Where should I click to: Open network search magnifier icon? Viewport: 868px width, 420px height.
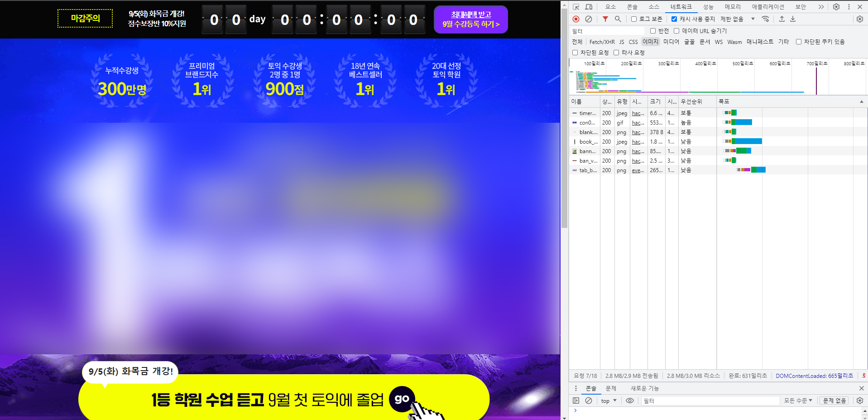pos(618,19)
